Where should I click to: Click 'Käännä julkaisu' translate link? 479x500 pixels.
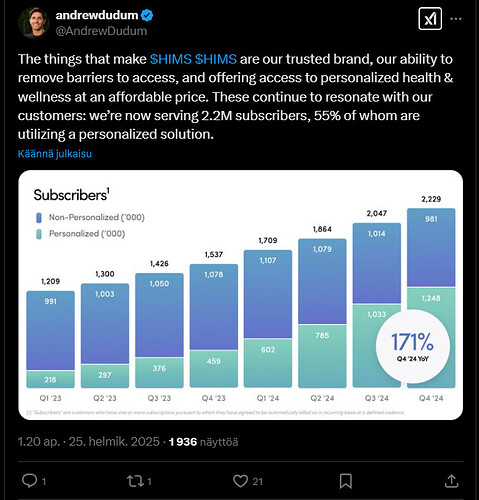point(55,154)
